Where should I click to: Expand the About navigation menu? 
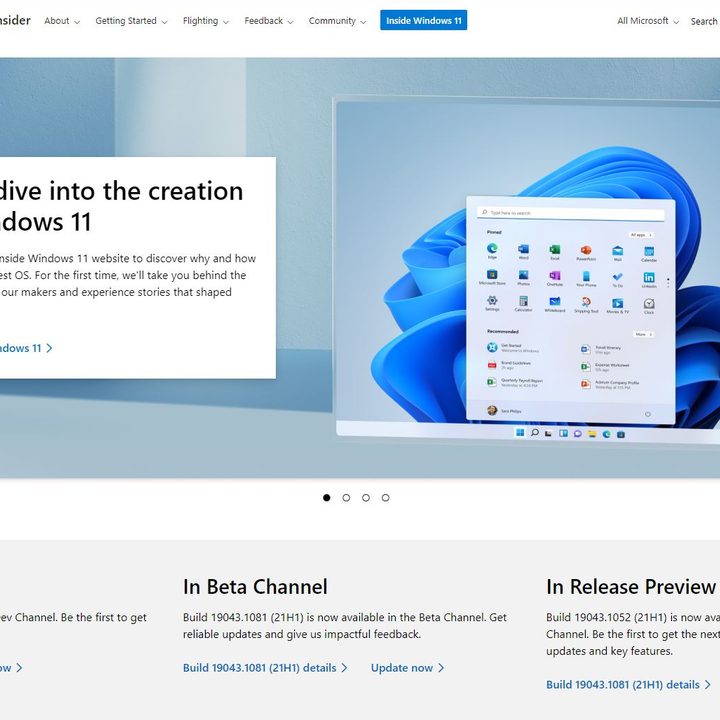coord(62,21)
